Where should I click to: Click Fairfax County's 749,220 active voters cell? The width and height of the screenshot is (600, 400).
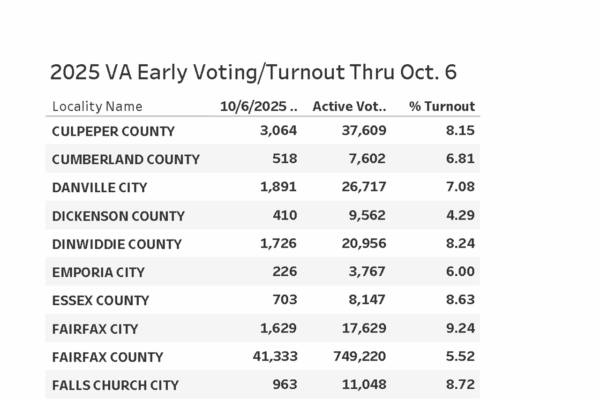(359, 357)
